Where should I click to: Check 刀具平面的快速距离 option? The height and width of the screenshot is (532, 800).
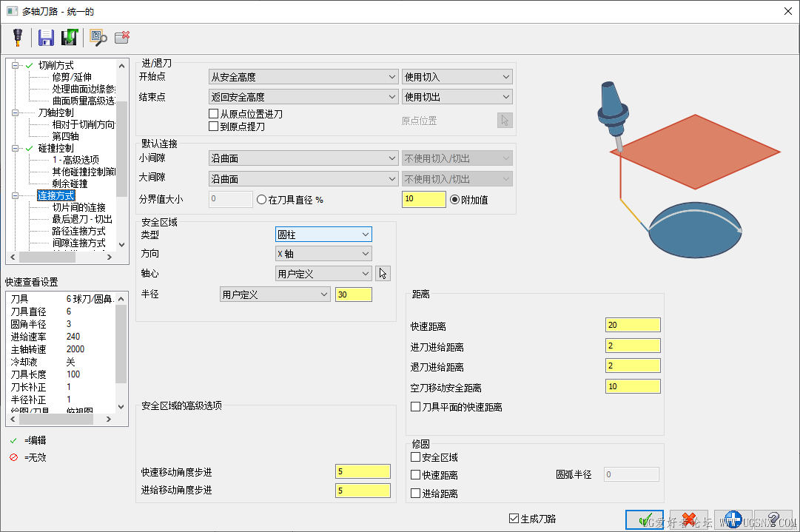coord(415,406)
